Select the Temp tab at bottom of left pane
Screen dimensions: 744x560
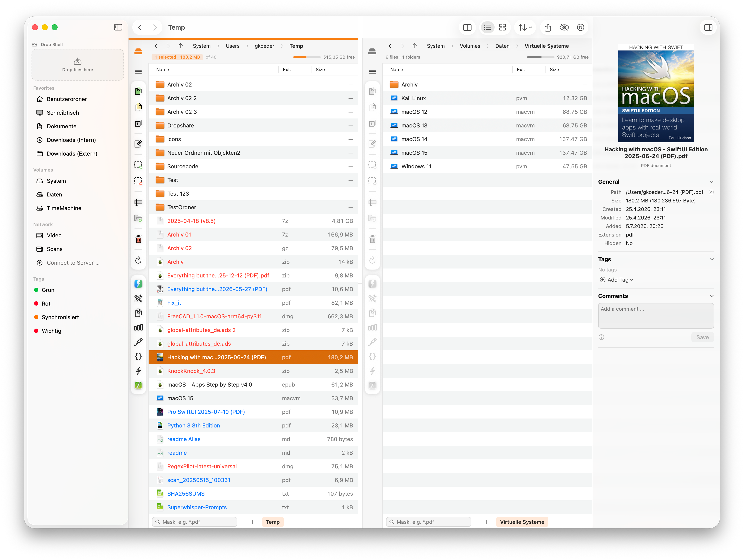click(273, 522)
